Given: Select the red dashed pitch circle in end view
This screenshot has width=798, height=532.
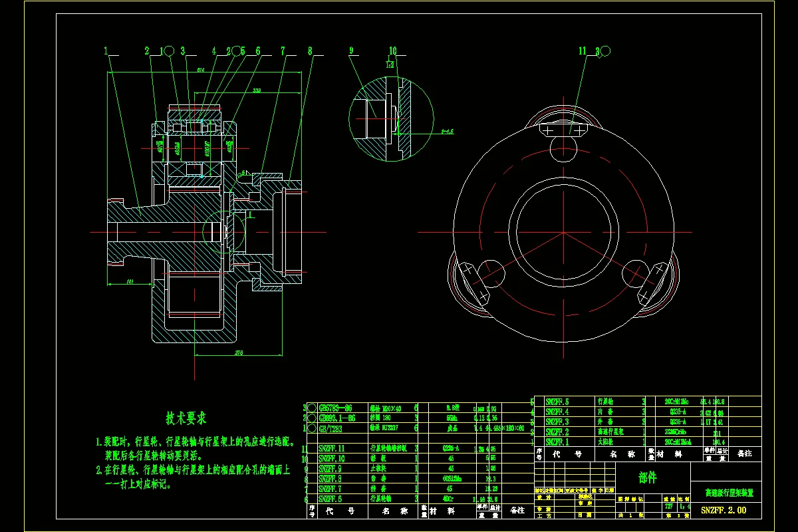Looking at the screenshot, I should tap(563, 232).
